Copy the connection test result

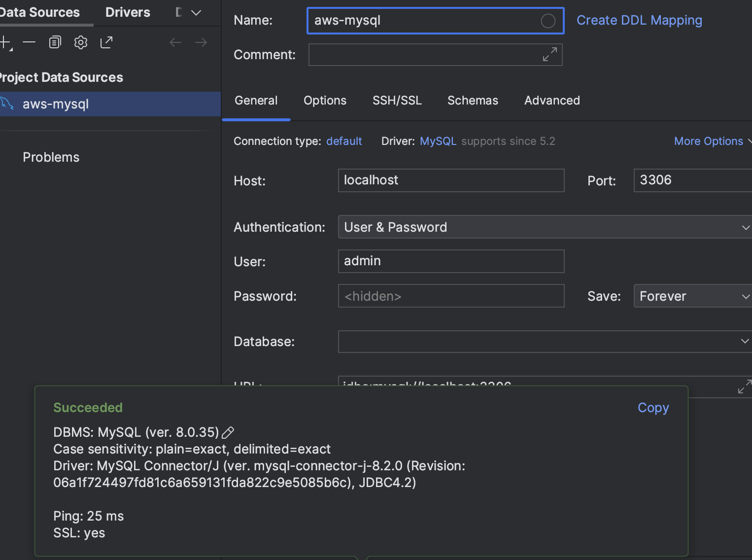click(653, 408)
